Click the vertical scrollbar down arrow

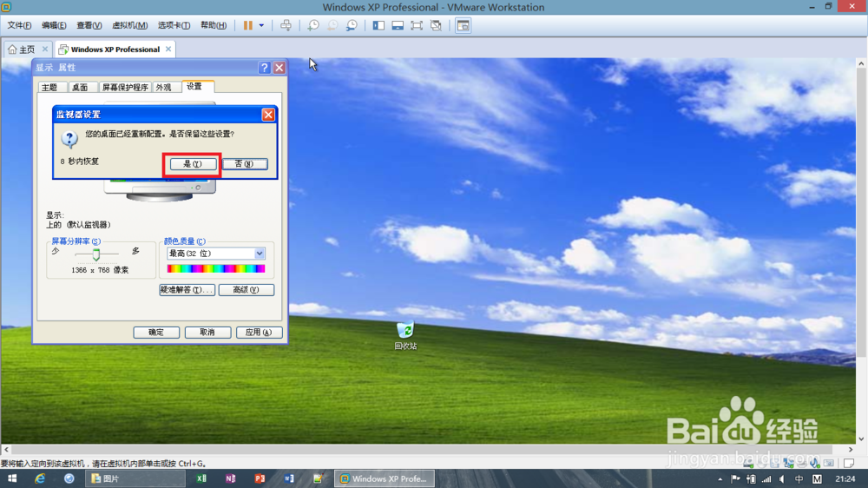pyautogui.click(x=861, y=439)
